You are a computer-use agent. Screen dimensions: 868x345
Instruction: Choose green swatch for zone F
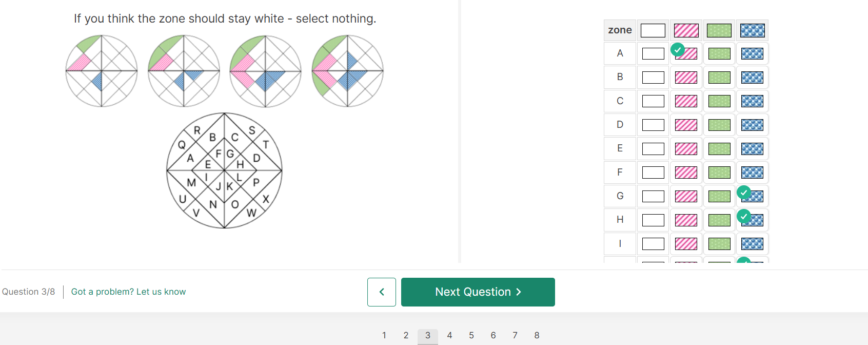pos(719,172)
